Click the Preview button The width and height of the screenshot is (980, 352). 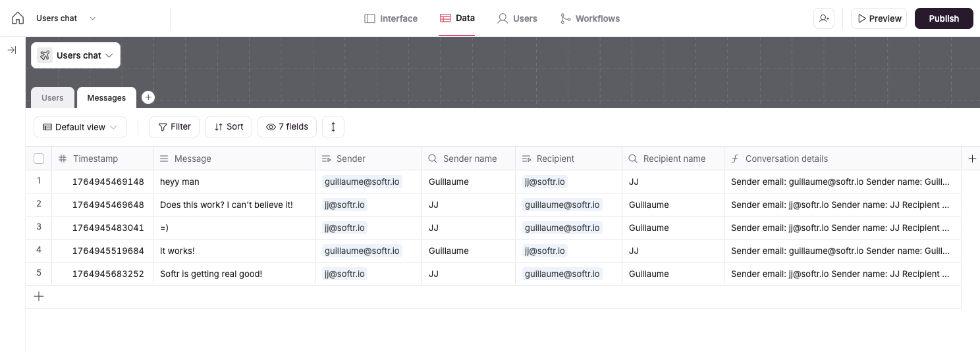(879, 18)
